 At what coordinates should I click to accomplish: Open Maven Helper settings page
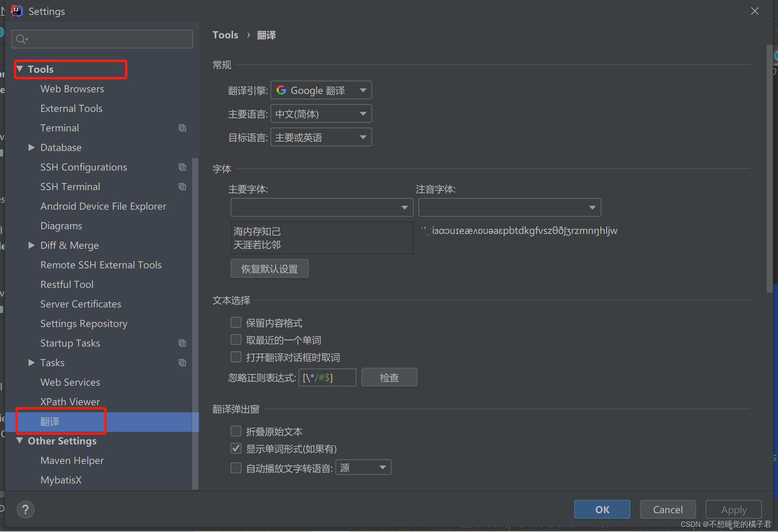point(72,460)
